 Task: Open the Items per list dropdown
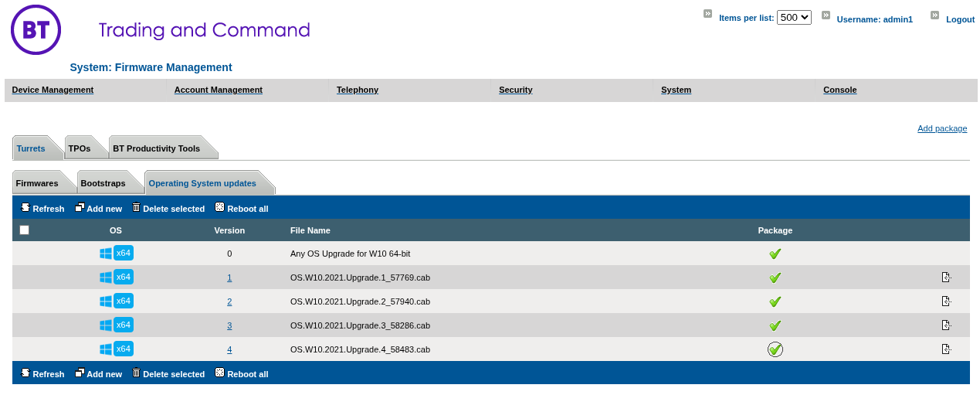coord(794,17)
